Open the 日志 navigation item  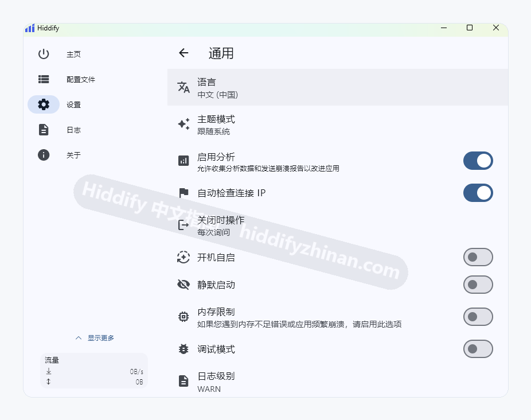73,130
